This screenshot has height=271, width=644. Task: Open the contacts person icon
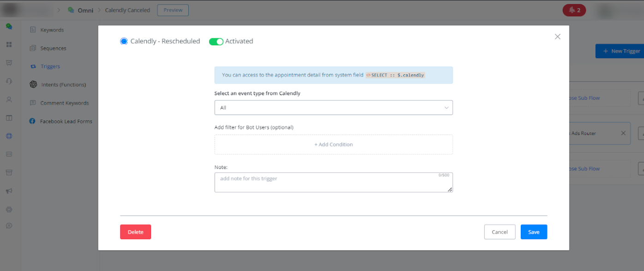click(9, 100)
